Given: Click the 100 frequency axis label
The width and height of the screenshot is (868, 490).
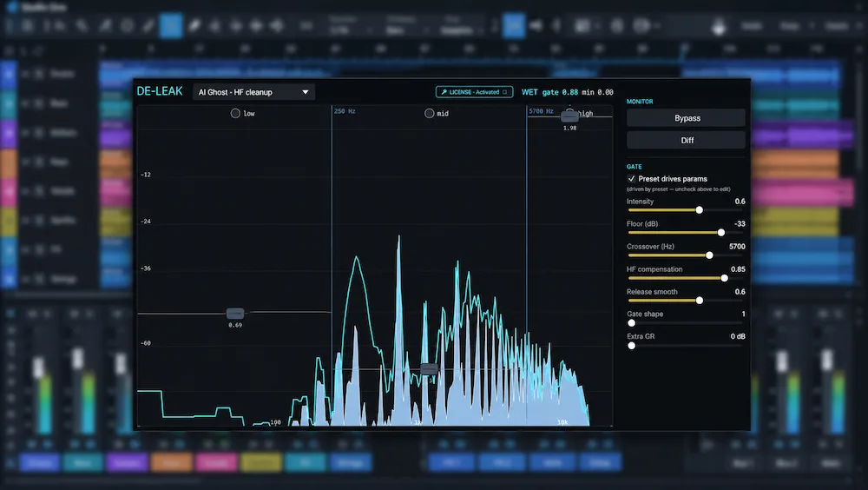Looking at the screenshot, I should (275, 422).
